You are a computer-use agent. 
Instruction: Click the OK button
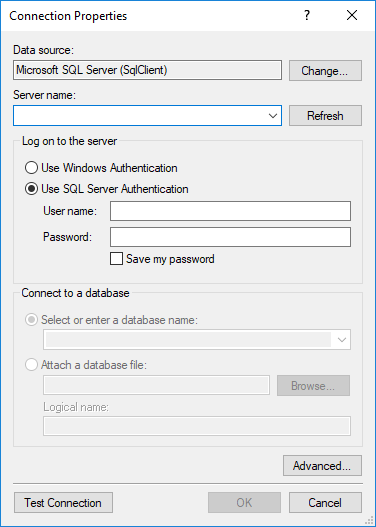tap(244, 503)
